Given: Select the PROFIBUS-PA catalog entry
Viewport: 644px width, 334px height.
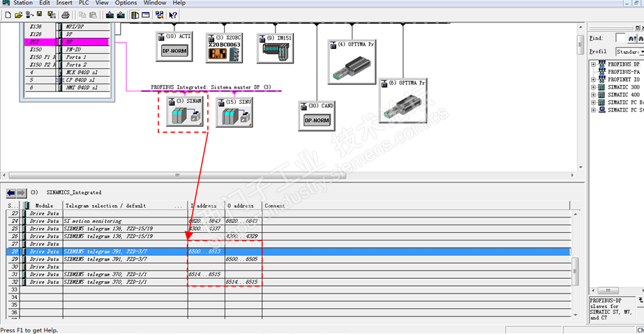Looking at the screenshot, I should click(x=624, y=72).
